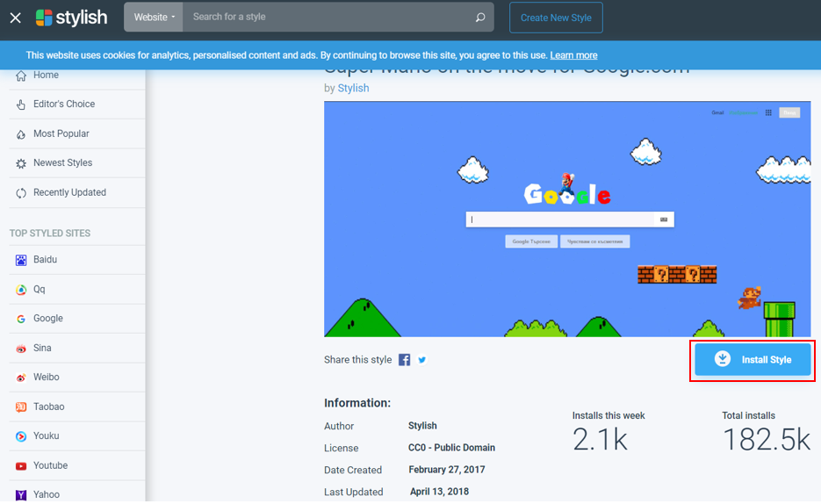Viewport: 821px width, 504px height.
Task: Click the Stylish logo
Action: pyautogui.click(x=71, y=18)
